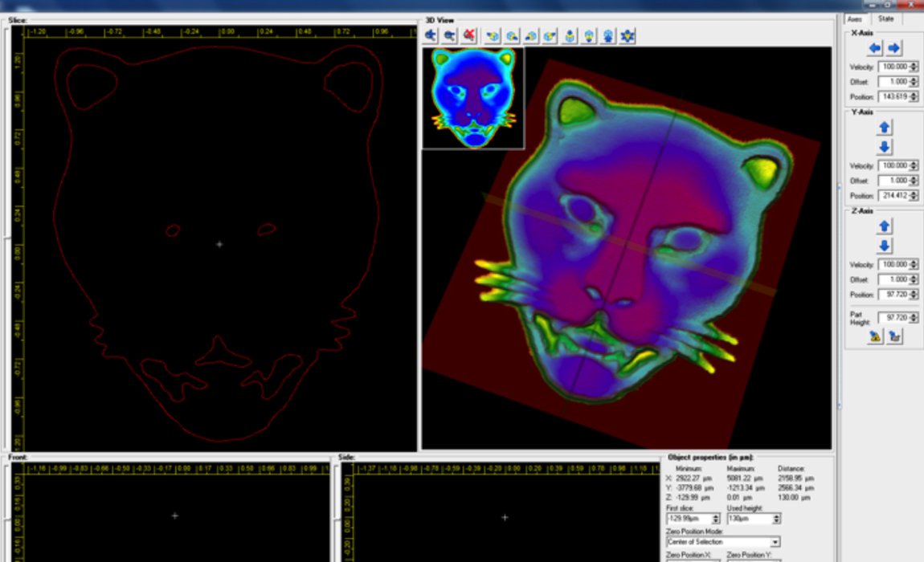The height and width of the screenshot is (562, 924).
Task: Click the Z-Axis Position value field
Action: tap(894, 295)
